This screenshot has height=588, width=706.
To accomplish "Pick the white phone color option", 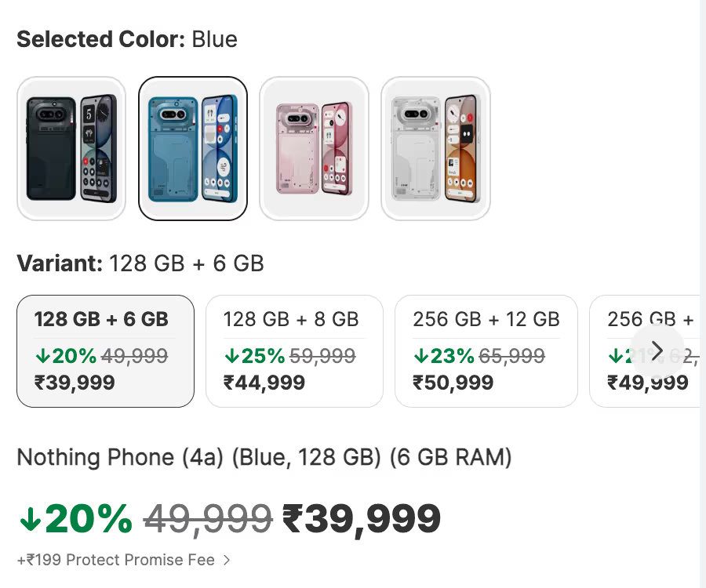I will point(435,148).
